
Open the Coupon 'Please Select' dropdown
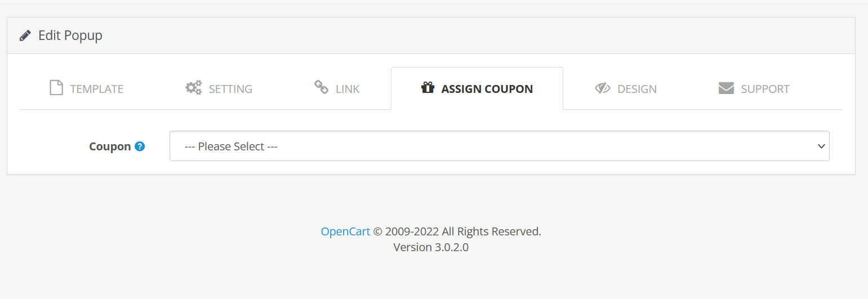pyautogui.click(x=499, y=146)
